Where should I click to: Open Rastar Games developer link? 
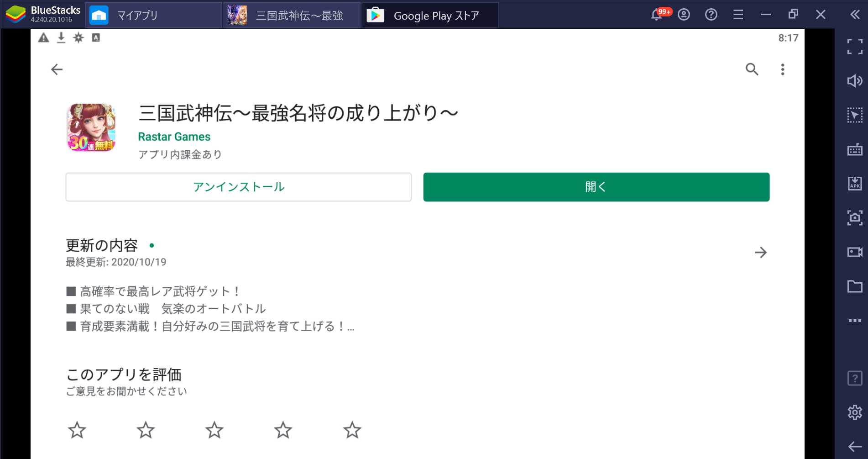(174, 137)
